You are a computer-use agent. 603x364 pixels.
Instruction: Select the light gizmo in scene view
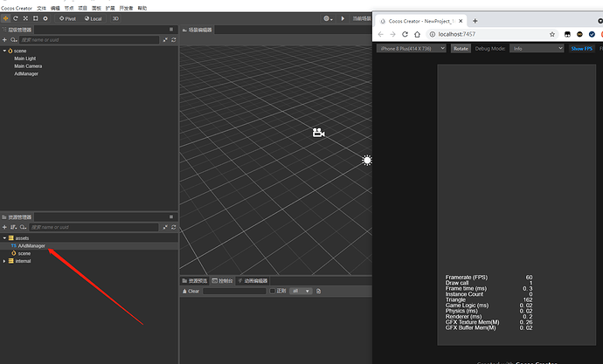(367, 161)
